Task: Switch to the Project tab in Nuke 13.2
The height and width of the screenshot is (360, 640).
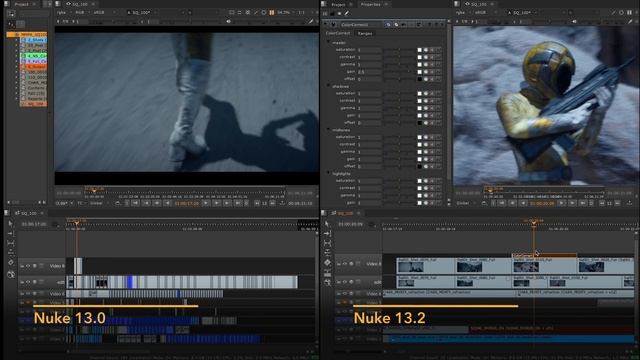Action: click(x=338, y=4)
